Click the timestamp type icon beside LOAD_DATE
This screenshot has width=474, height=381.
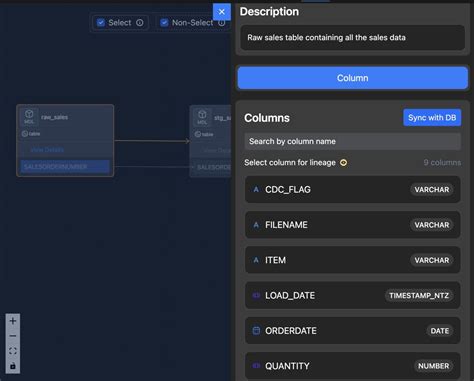(x=256, y=296)
